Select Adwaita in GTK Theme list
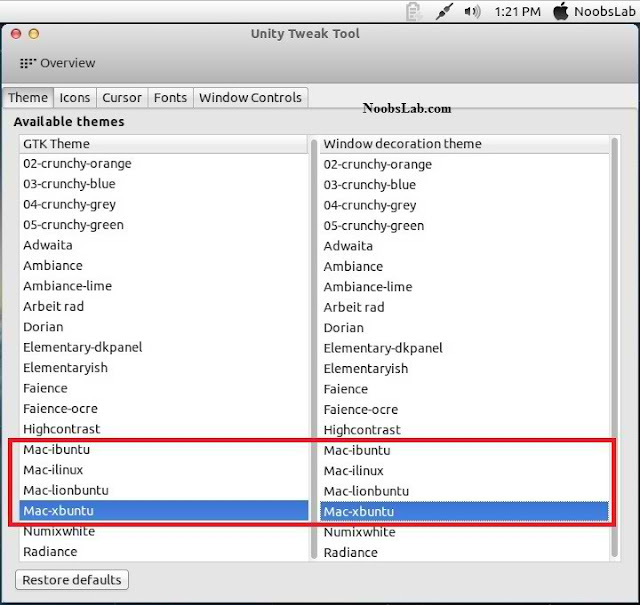Viewport: 640px width, 605px height. click(x=163, y=245)
